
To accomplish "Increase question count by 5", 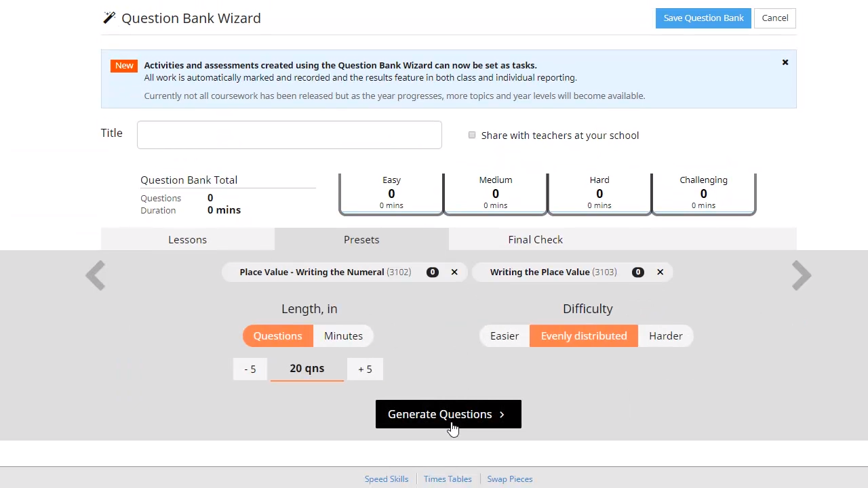I will [x=365, y=369].
